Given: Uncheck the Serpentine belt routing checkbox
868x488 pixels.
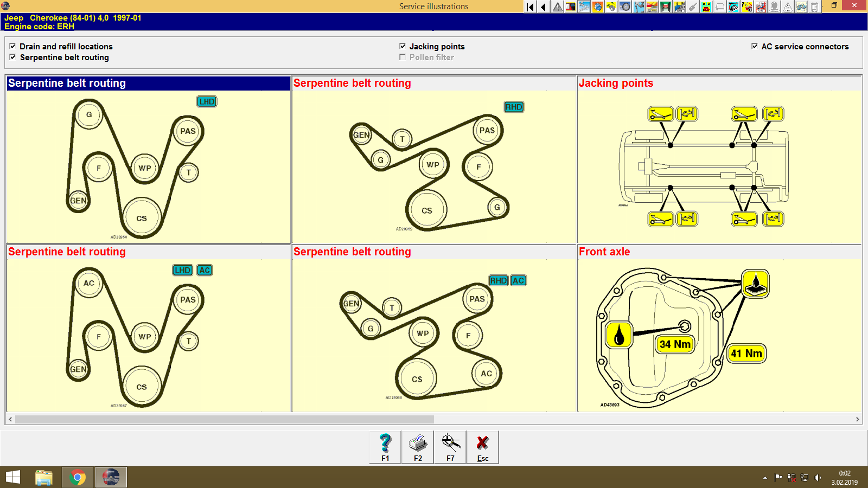Looking at the screenshot, I should coord(12,57).
